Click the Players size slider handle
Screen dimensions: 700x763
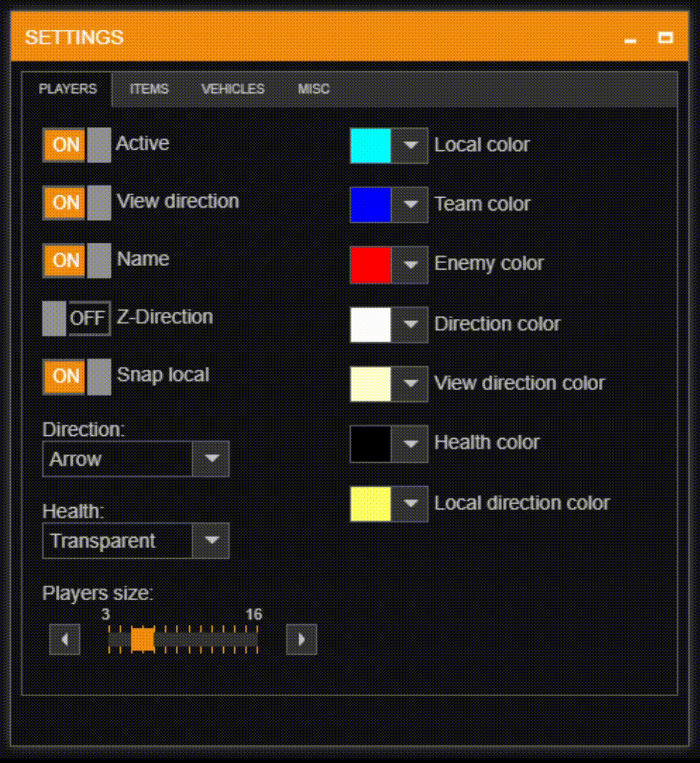(142, 639)
